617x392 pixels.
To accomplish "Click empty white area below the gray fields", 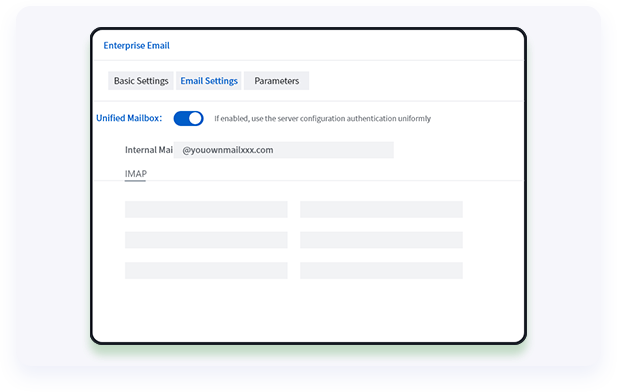I will click(x=308, y=311).
